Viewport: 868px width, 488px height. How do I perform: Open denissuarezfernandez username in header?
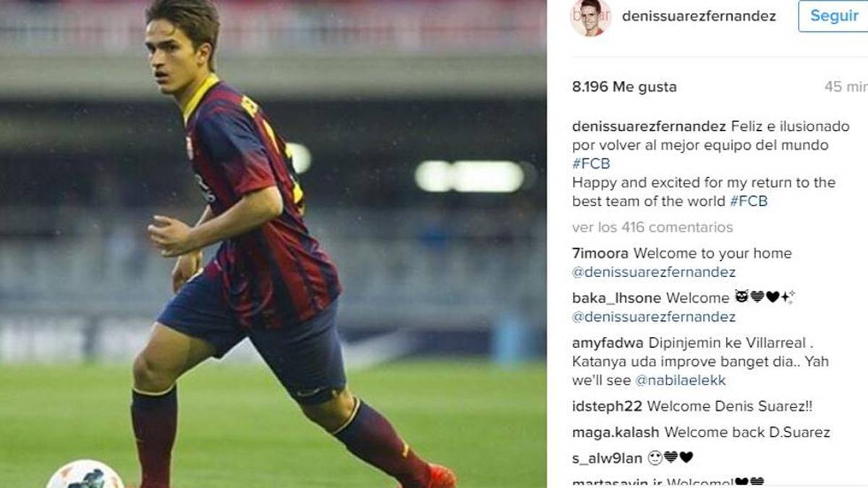click(x=699, y=16)
